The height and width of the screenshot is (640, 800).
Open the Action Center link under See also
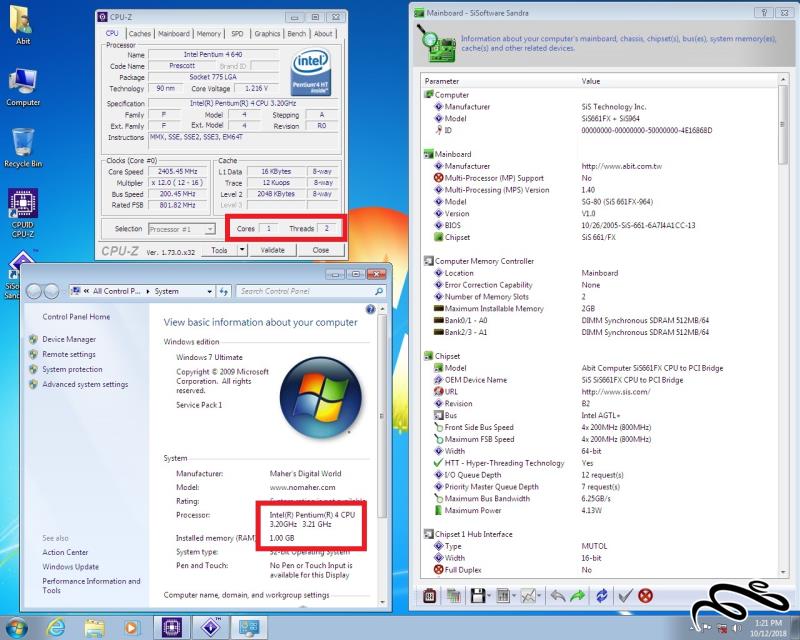65,552
